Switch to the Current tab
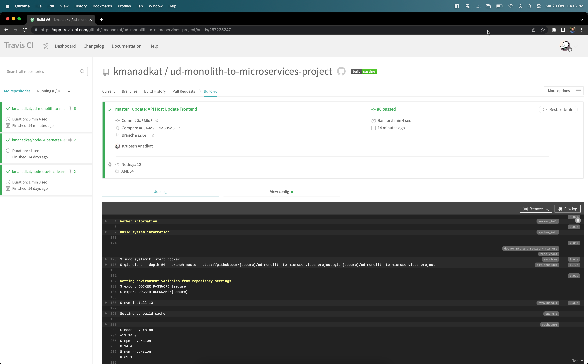The image size is (588, 364). 108,91
